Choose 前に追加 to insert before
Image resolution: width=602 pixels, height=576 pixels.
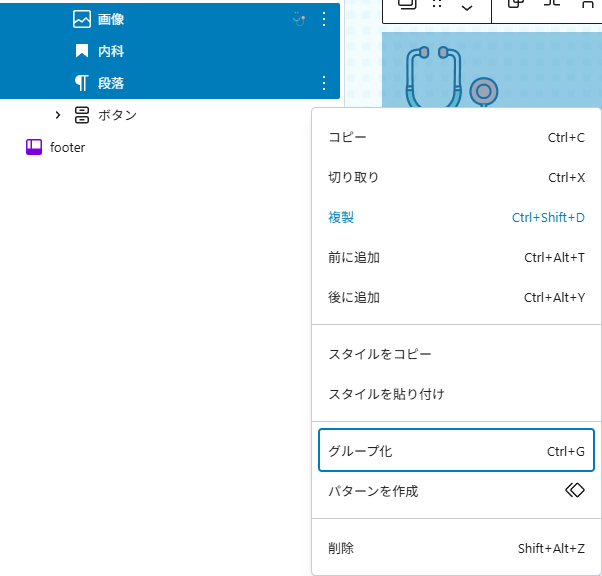[x=456, y=257]
